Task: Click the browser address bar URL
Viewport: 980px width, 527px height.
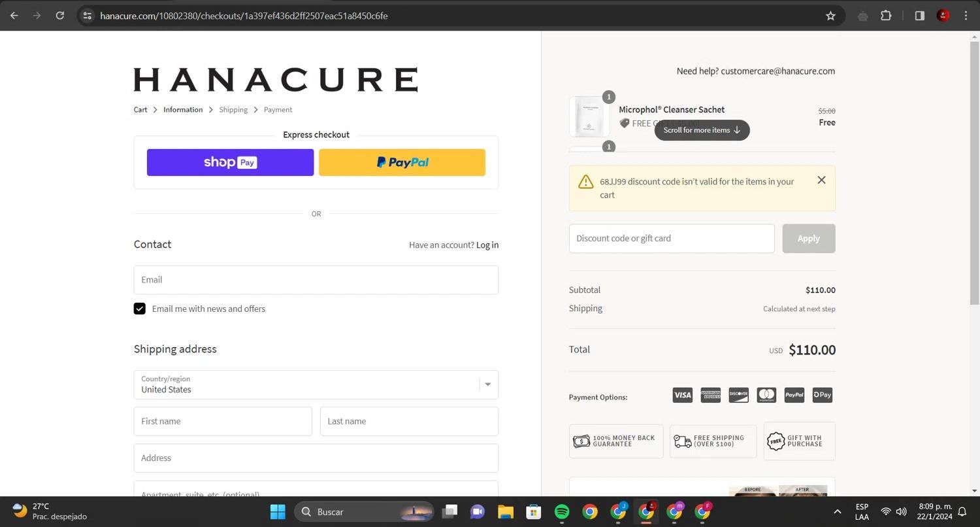Action: [x=244, y=16]
